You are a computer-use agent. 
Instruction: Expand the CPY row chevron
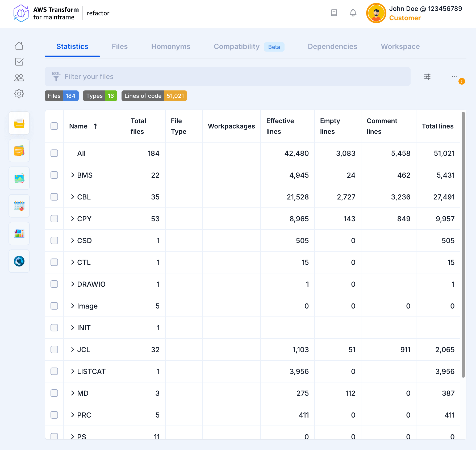click(73, 219)
